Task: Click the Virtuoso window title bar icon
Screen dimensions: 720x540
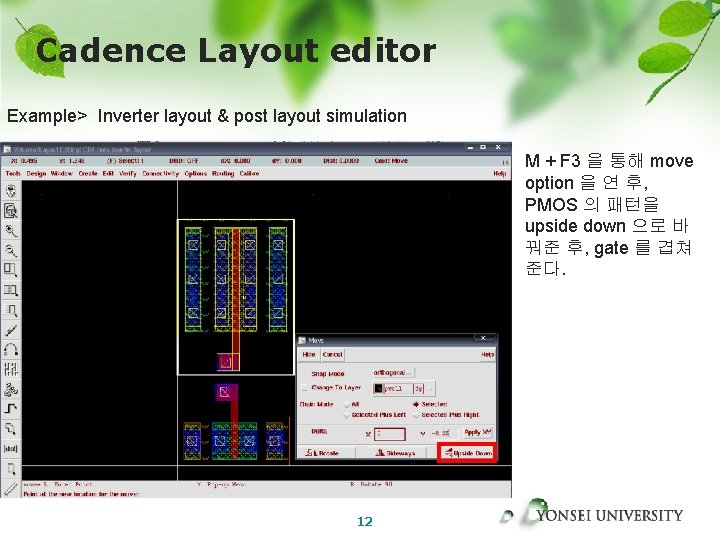Action: (x=7, y=149)
